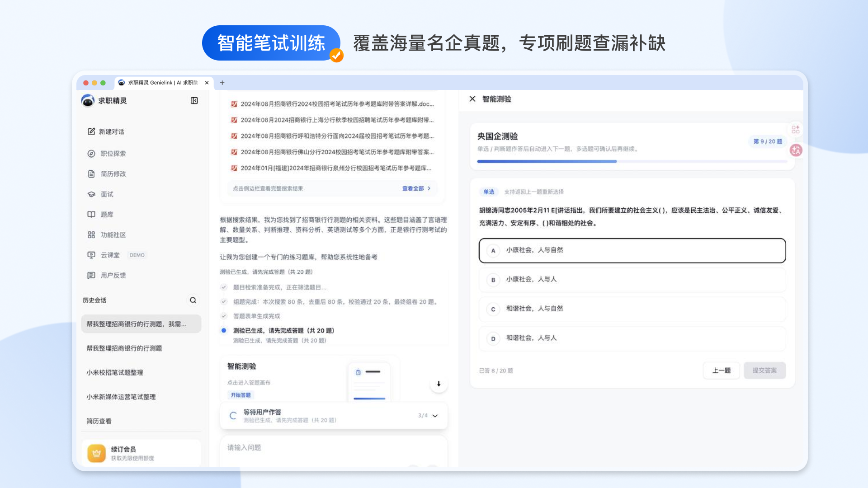The width and height of the screenshot is (868, 488).
Task: Go to 简历修改 in sidebar
Action: [107, 174]
